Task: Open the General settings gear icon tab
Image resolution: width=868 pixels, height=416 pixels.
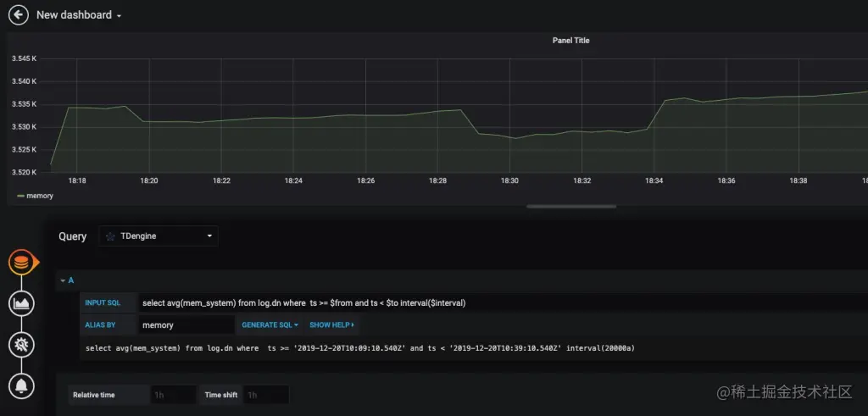Action: (x=21, y=345)
